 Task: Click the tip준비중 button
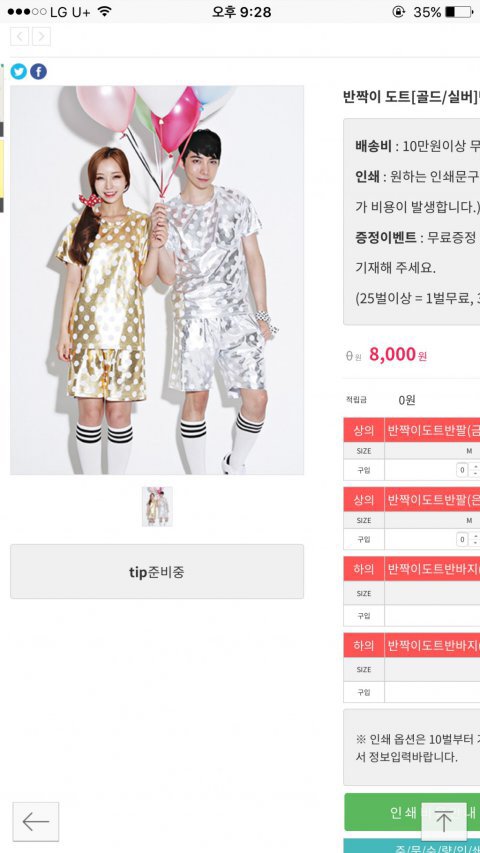[x=157, y=571]
